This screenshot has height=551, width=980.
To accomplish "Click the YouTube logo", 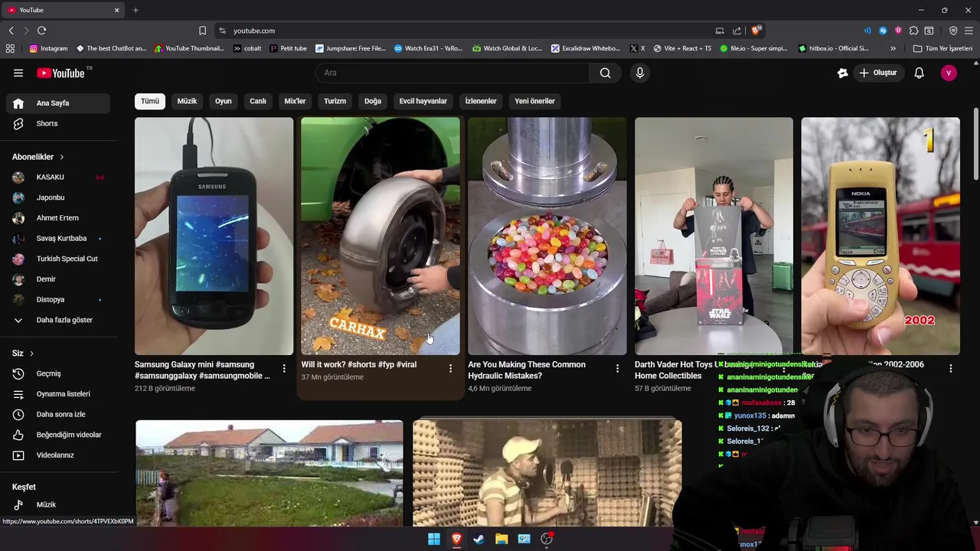I will (x=60, y=73).
